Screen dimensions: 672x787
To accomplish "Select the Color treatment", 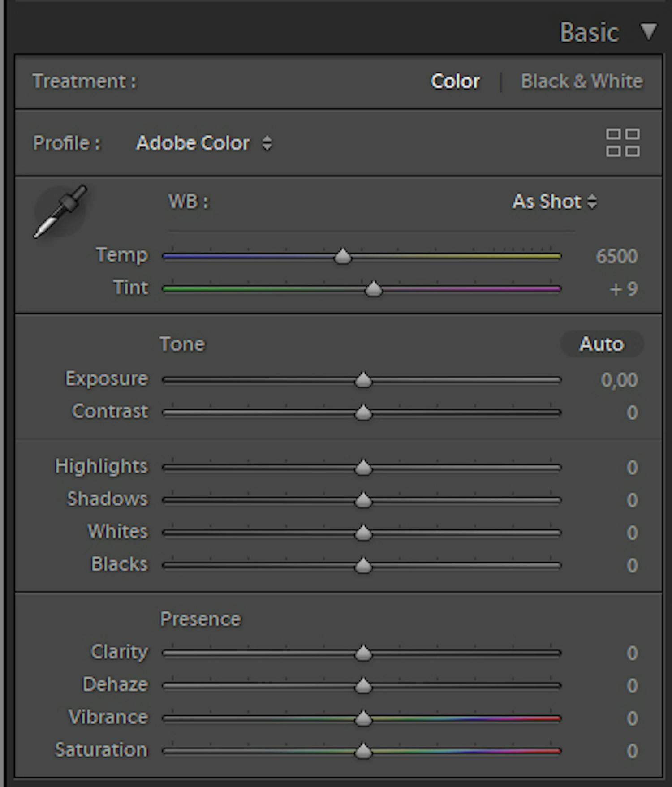I will [x=455, y=82].
